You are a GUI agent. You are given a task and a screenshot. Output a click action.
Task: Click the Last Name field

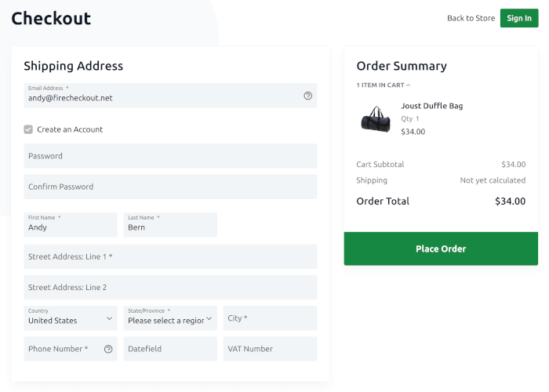tap(170, 225)
